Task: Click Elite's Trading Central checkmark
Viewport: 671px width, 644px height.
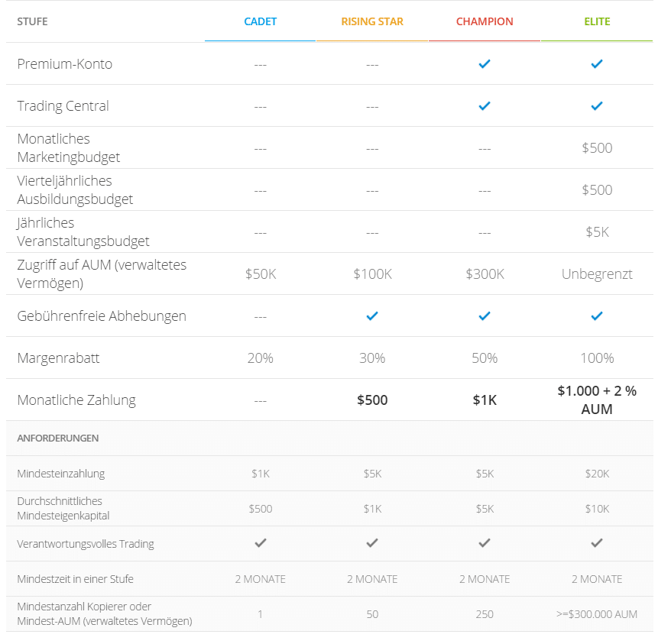Action: (597, 106)
